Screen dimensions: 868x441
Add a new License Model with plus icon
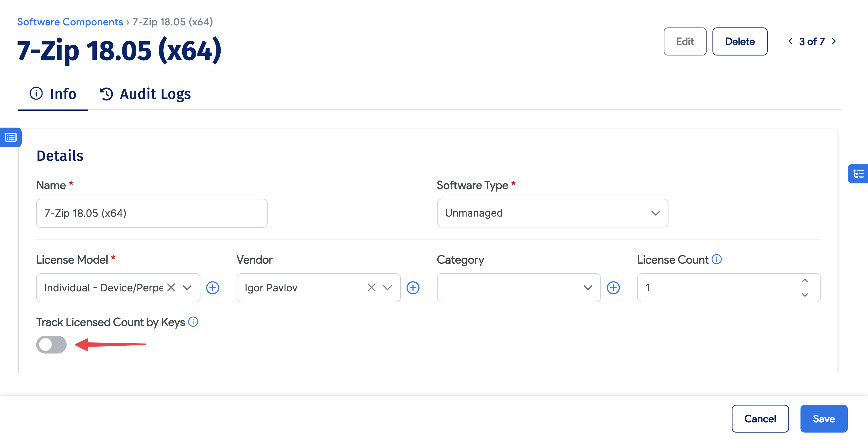tap(212, 287)
